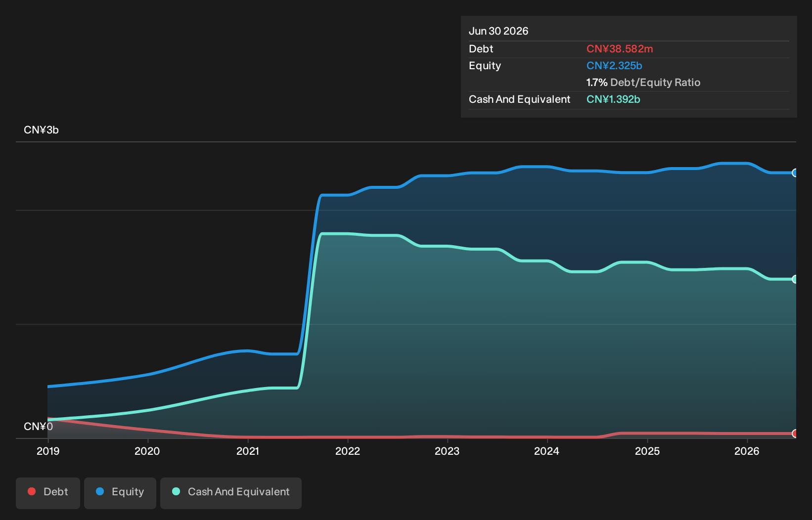Toggle the Debt series legend button
Screen dimensions: 812x520
click(48, 493)
